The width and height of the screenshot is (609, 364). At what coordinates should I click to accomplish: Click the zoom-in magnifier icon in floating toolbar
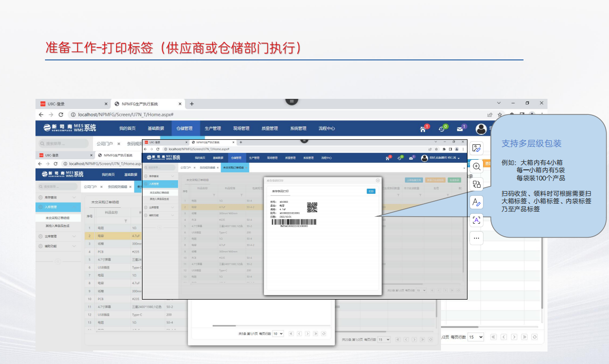[x=476, y=166]
